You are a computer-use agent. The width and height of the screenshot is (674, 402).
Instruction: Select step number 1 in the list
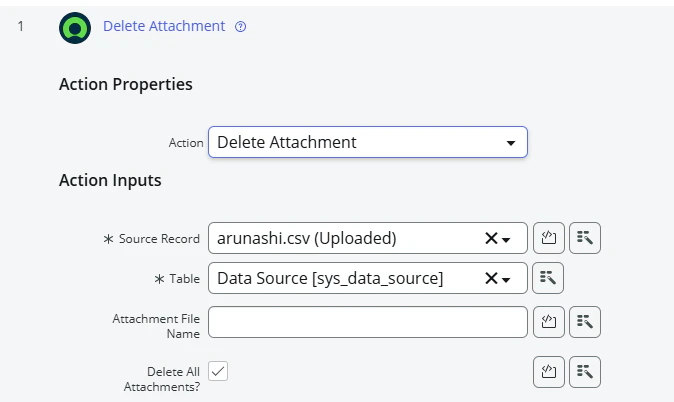pos(20,27)
